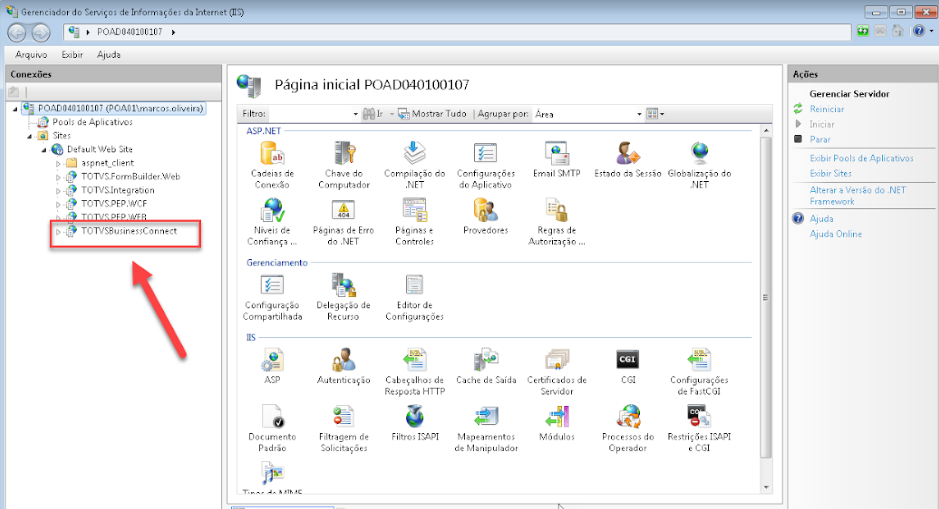939x509 pixels.
Task: Click the Filtro input field
Action: pos(310,114)
